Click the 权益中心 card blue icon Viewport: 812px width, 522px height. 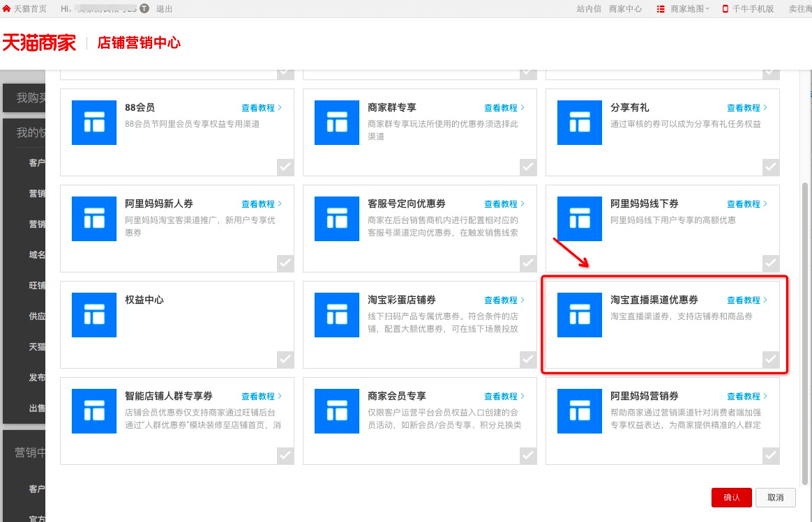pyautogui.click(x=94, y=315)
